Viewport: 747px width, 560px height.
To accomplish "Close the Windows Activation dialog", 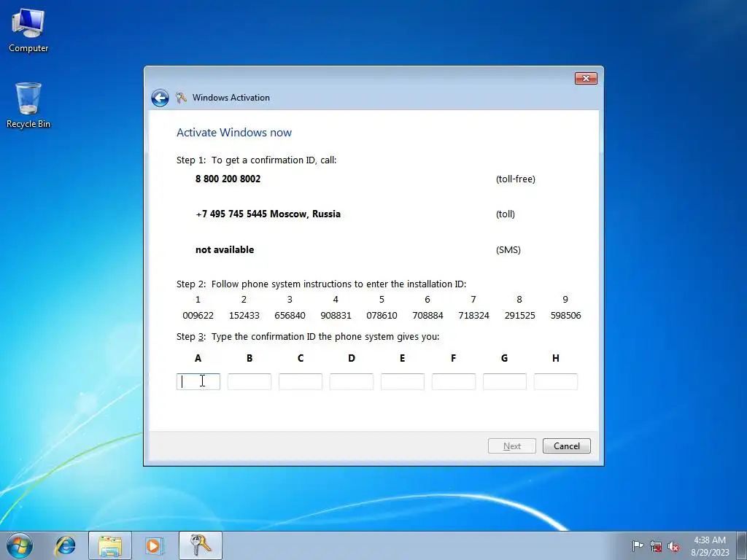I will click(x=586, y=78).
